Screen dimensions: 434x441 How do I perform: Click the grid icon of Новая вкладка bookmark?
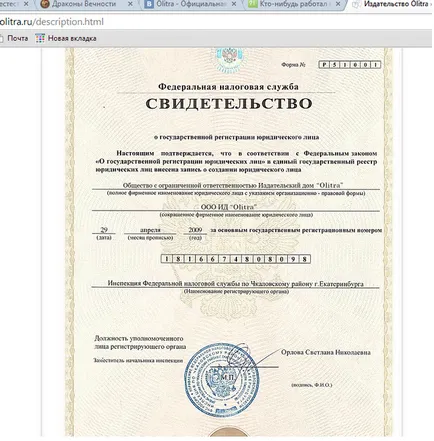(40, 38)
